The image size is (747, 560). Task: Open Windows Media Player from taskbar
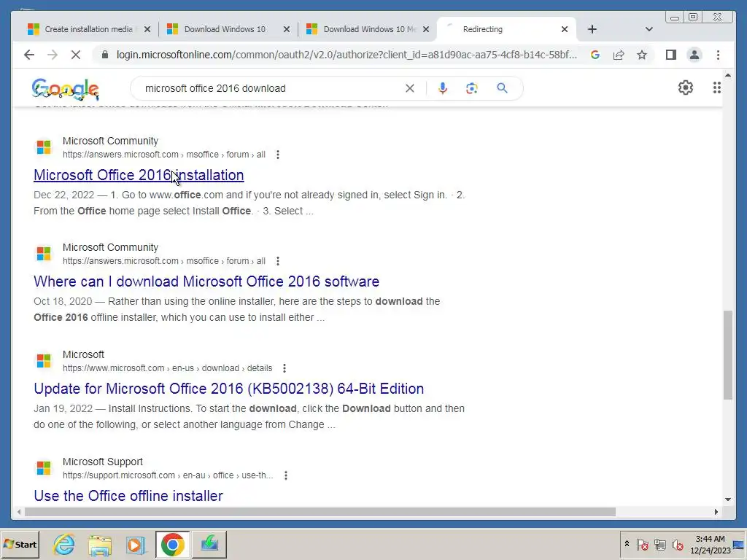tap(136, 544)
